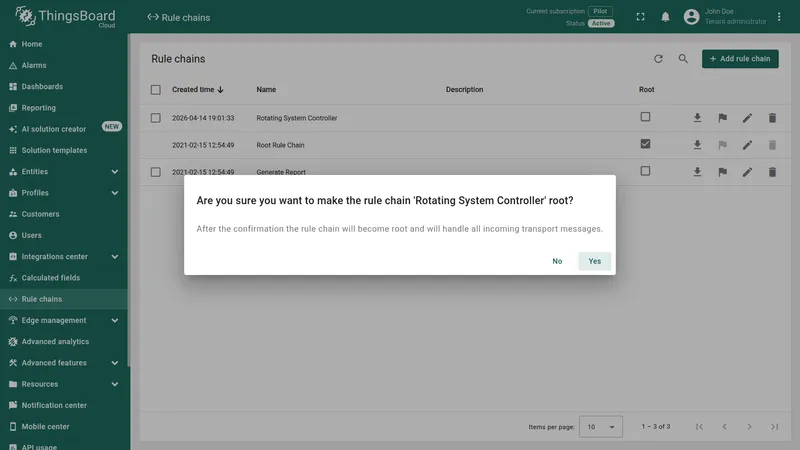Screen dimensions: 800x450
Task: Expand Advanced features chevron
Action: pos(115,363)
